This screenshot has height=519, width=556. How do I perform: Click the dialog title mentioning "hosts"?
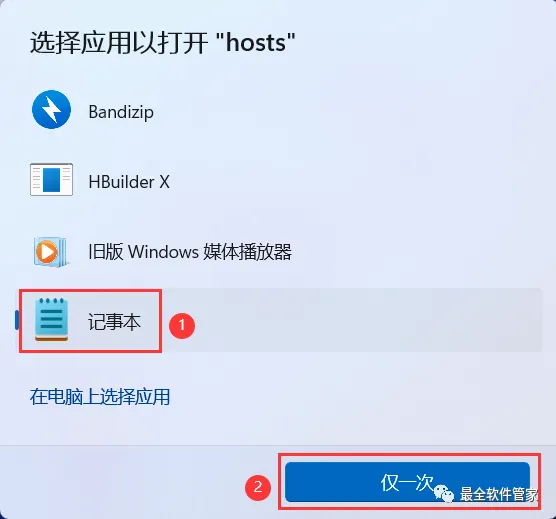[x=162, y=43]
